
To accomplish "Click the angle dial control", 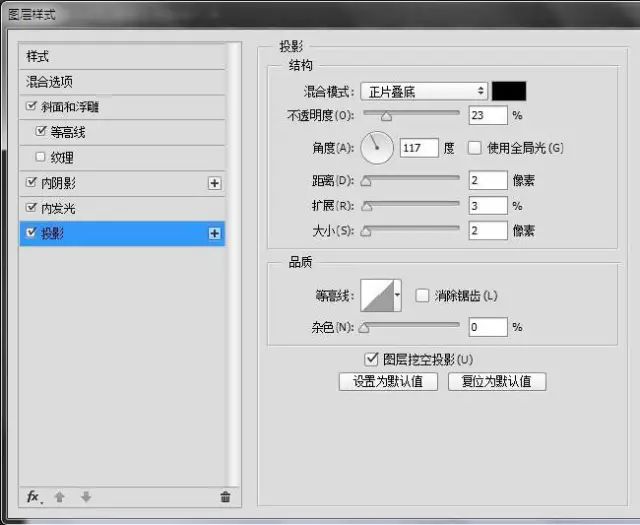I will pos(377,148).
